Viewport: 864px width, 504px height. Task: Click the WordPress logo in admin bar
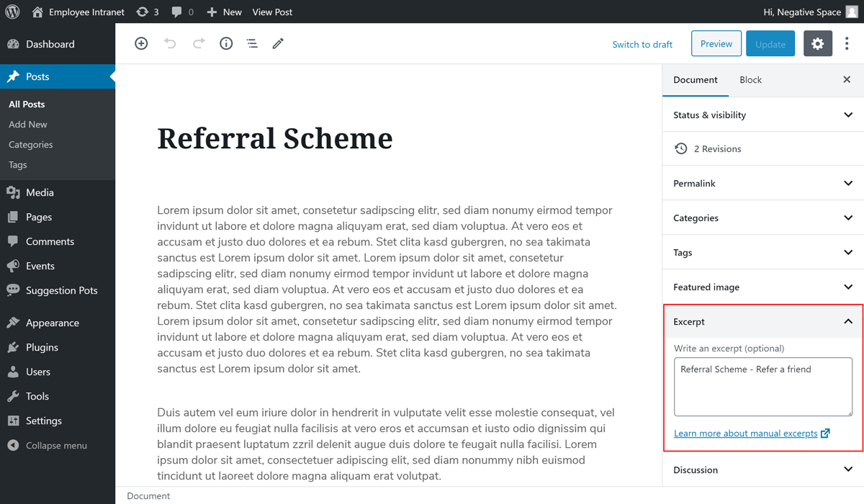pyautogui.click(x=12, y=12)
